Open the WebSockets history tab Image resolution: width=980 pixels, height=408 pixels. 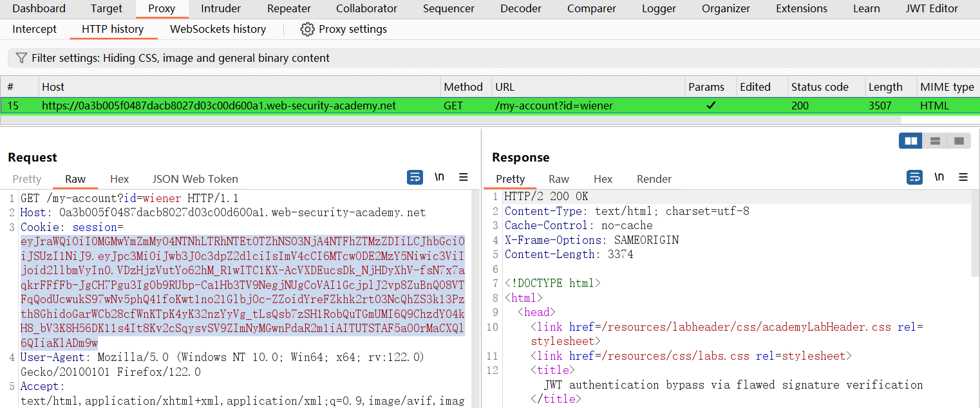pos(218,30)
